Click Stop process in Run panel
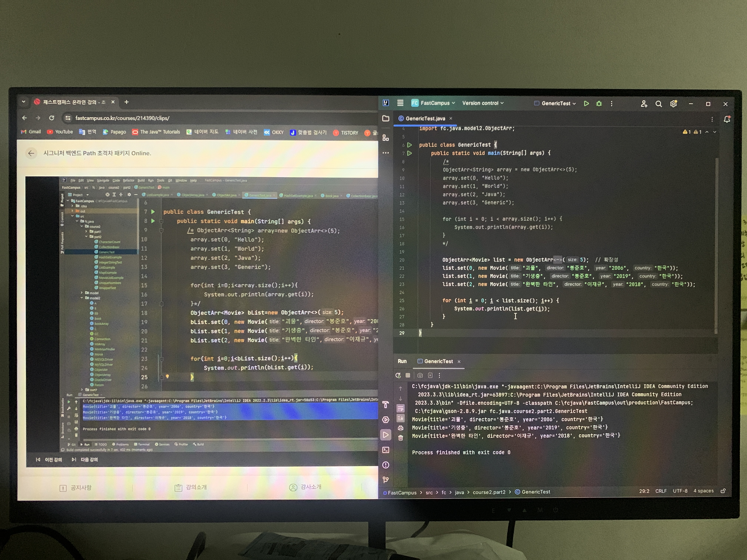The image size is (747, 560). click(408, 375)
